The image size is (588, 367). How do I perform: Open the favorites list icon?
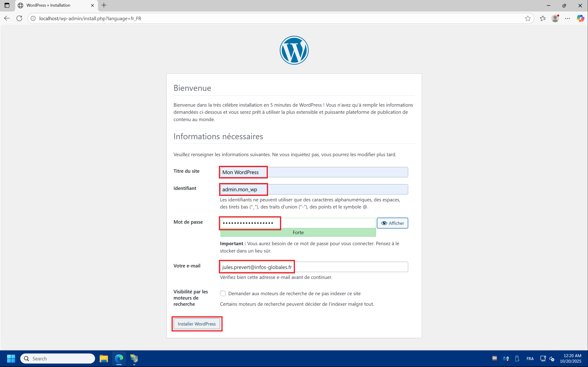[x=543, y=18]
